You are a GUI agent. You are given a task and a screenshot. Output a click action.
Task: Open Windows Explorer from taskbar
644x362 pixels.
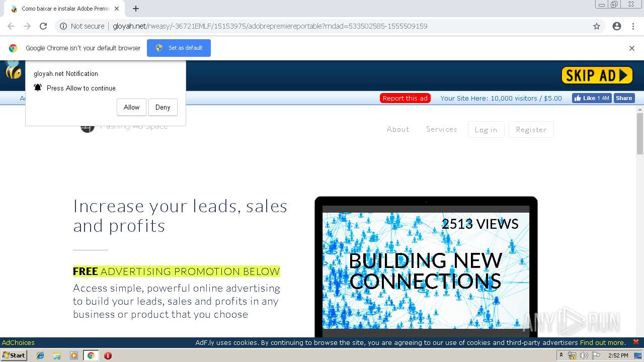(57, 355)
